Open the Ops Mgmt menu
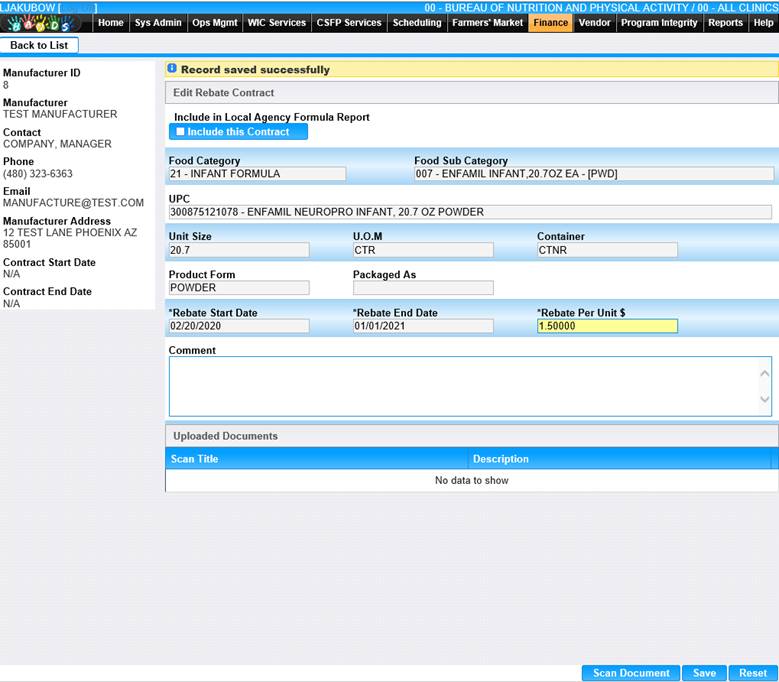The width and height of the screenshot is (779, 682). tap(215, 22)
